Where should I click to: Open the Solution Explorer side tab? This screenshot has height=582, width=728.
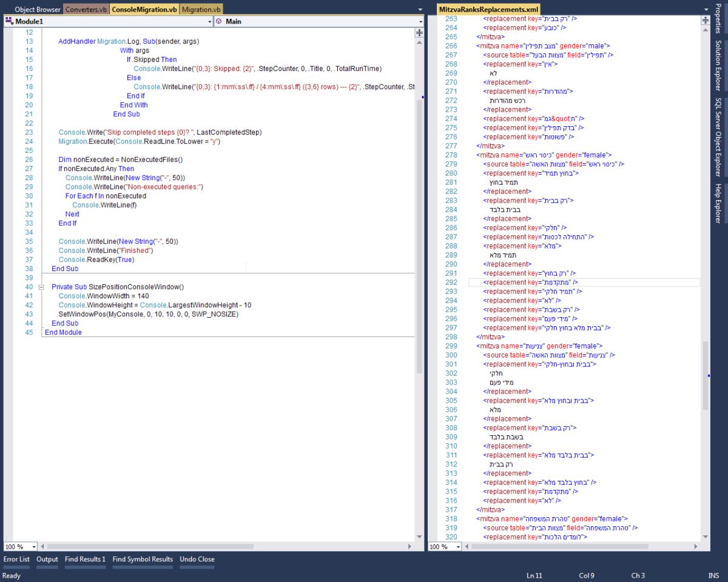point(718,64)
